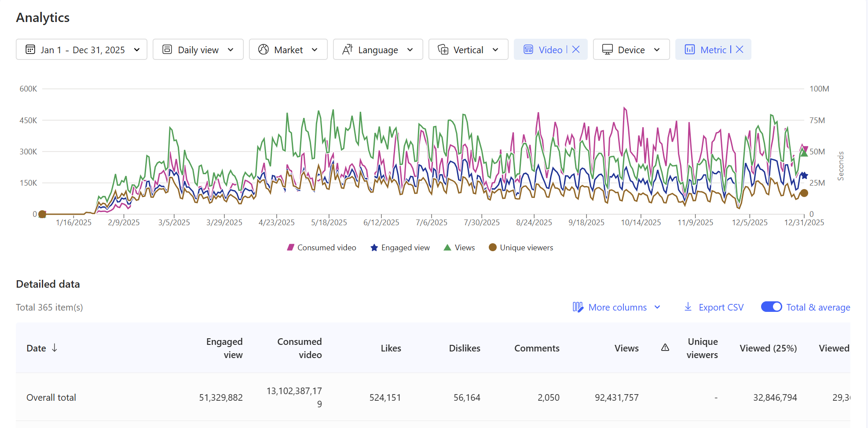
Task: Click the calendar icon in date filter
Action: tap(30, 49)
